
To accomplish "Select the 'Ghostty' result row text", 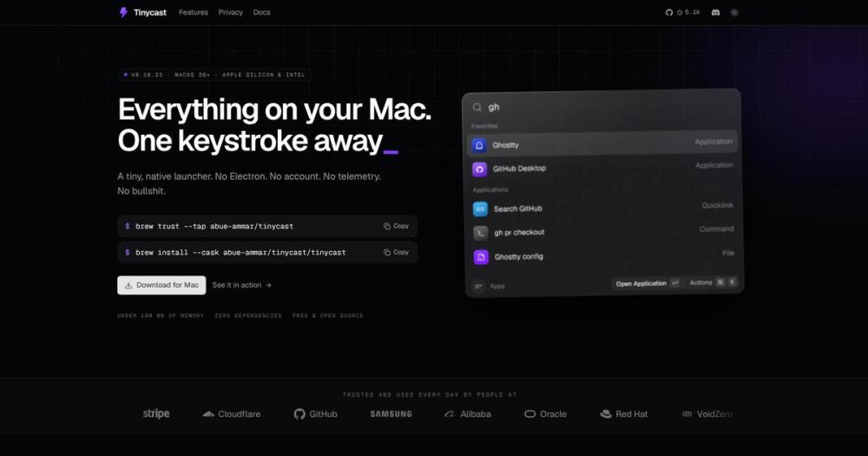I will pos(505,145).
